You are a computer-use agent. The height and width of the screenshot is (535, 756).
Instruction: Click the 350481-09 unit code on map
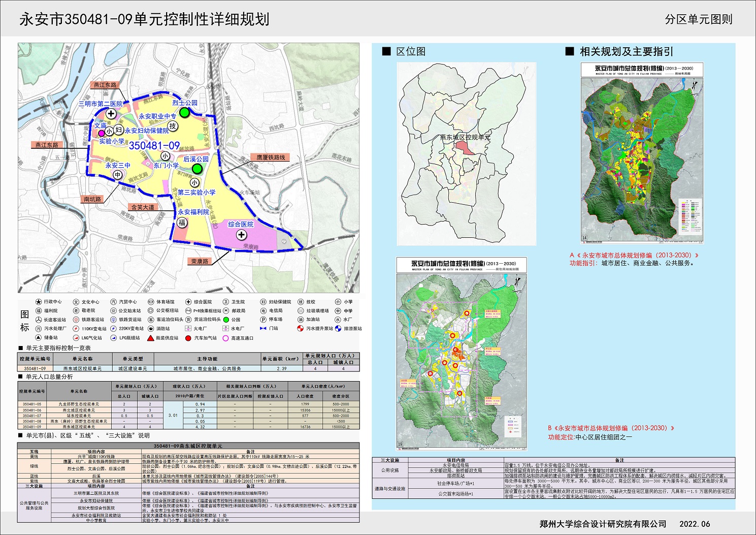154,146
